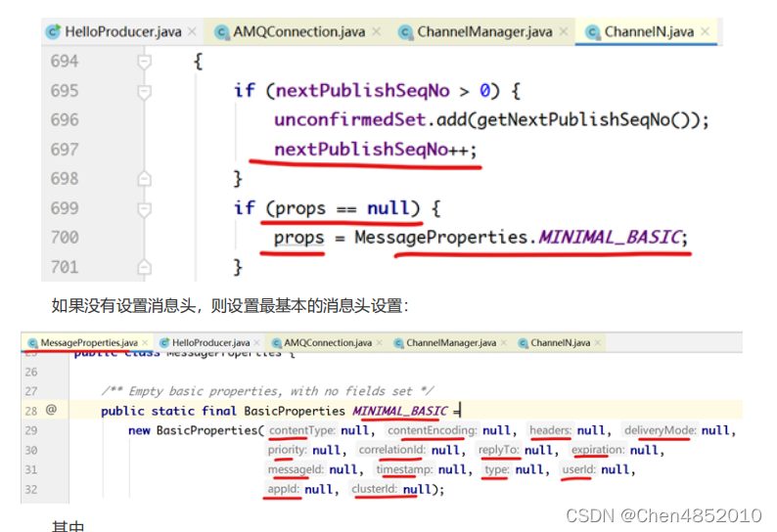Viewport: 777px width, 532px height.
Task: Close AMQConnection.java tab in lower editor
Action: 379,343
